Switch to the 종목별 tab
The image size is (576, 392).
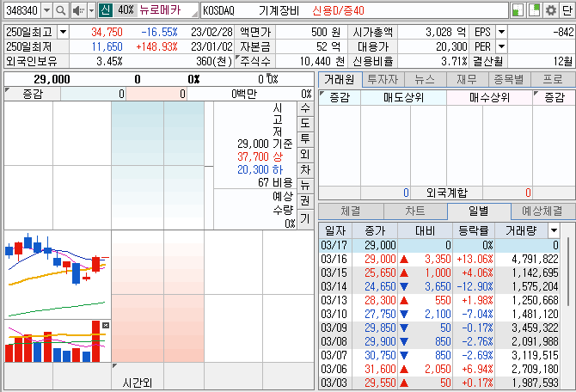(x=509, y=79)
